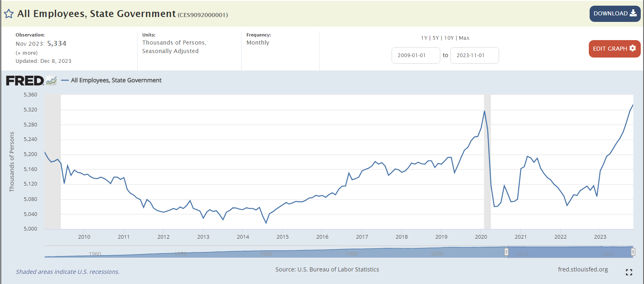Click the Seasonally Adjusted text
644x284 pixels.
[x=170, y=51]
